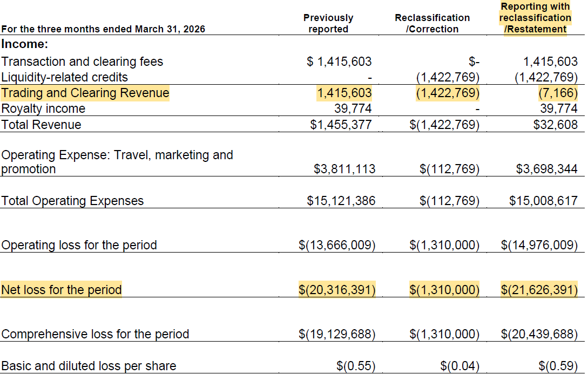The width and height of the screenshot is (588, 381).
Task: Select previously reported net loss $(20,316,391)
Action: pyautogui.click(x=337, y=290)
